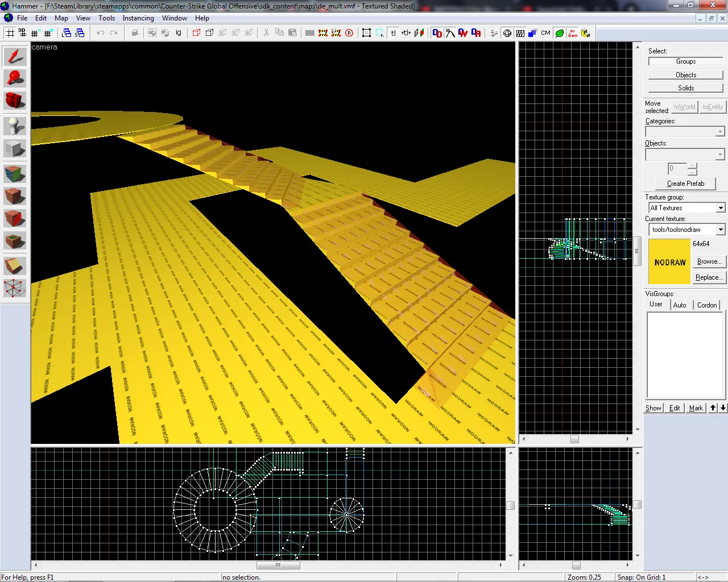Image resolution: width=728 pixels, height=582 pixels.
Task: Open the File menu
Action: pos(22,18)
